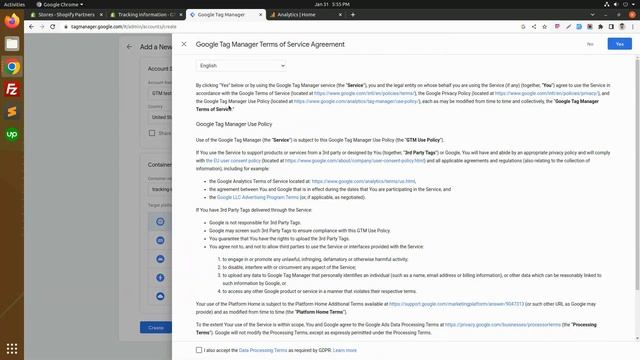
Task: Click the No button in agreement header
Action: coord(590,44)
